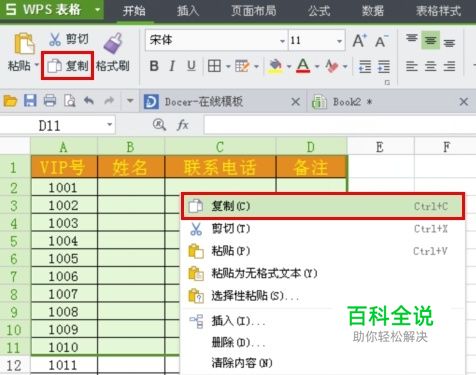Expand the quick access toolbar dropdown
This screenshot has height=375, width=476.
tap(130, 100)
